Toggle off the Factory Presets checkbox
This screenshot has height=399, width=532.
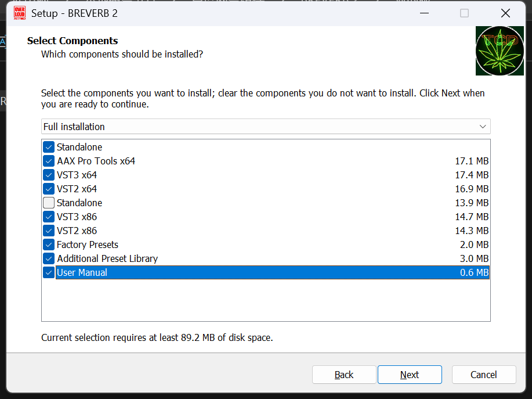[x=49, y=245]
